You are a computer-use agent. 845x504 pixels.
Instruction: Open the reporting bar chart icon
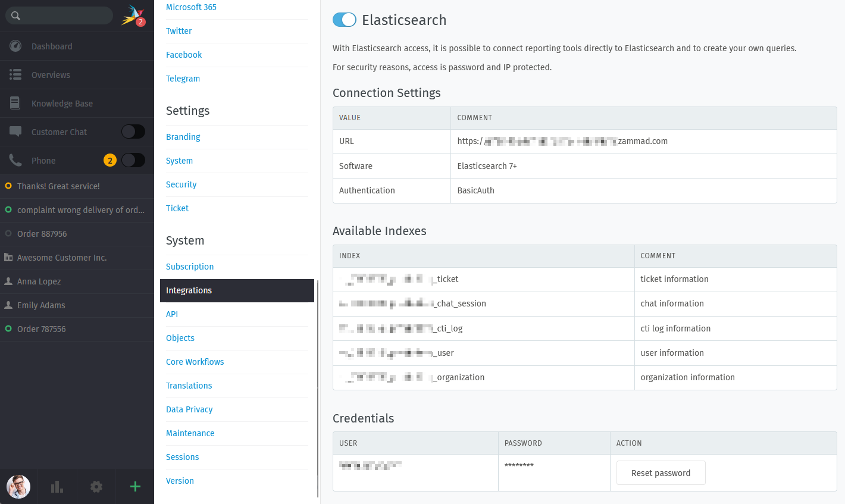[x=57, y=487]
